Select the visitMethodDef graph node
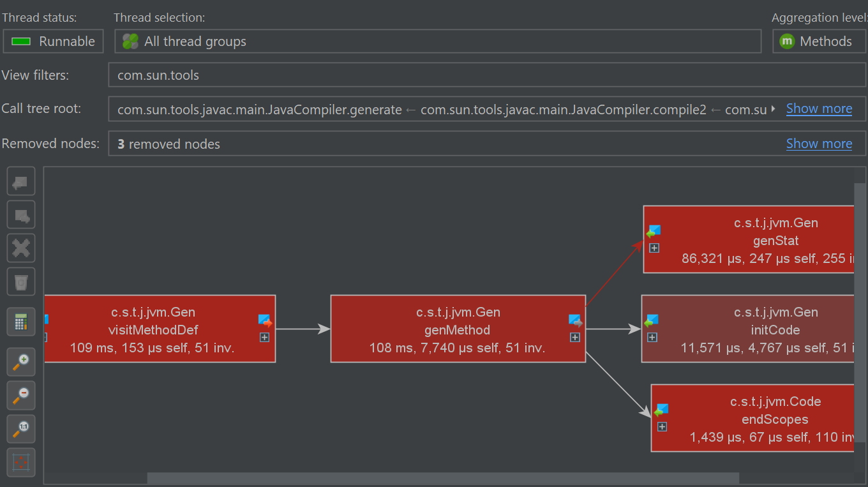The width and height of the screenshot is (868, 487). tap(160, 329)
